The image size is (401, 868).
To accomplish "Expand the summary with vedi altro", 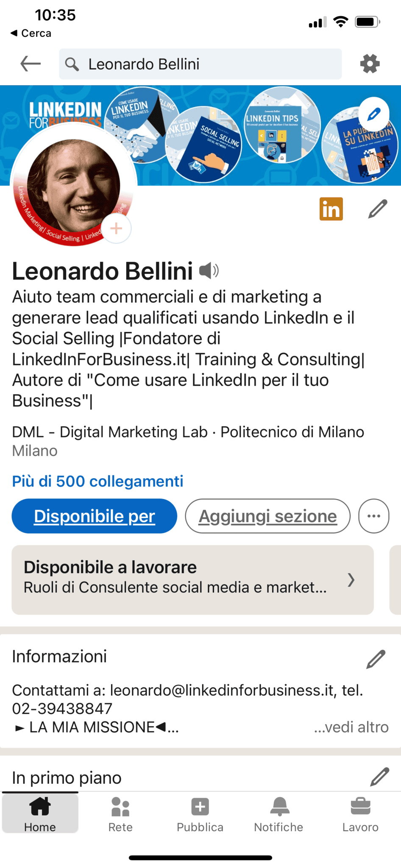I will click(351, 727).
